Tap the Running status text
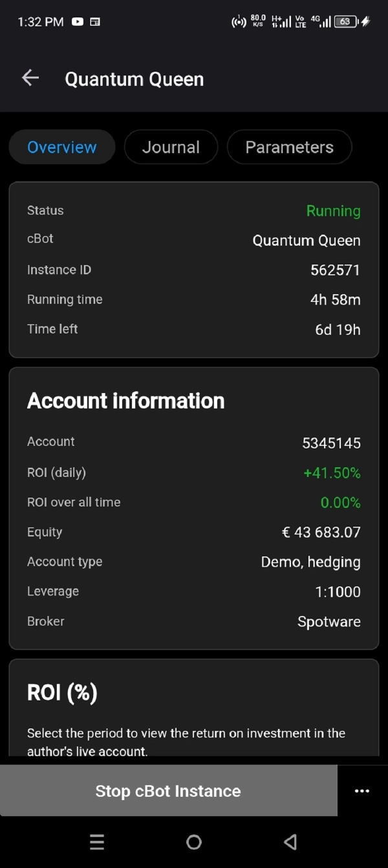Image resolution: width=388 pixels, height=868 pixels. [x=333, y=211]
